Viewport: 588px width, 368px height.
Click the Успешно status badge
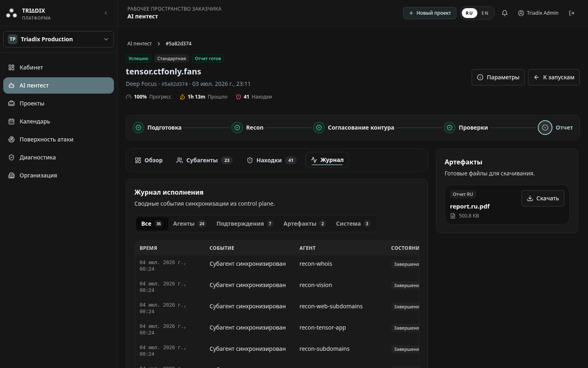[x=138, y=58]
